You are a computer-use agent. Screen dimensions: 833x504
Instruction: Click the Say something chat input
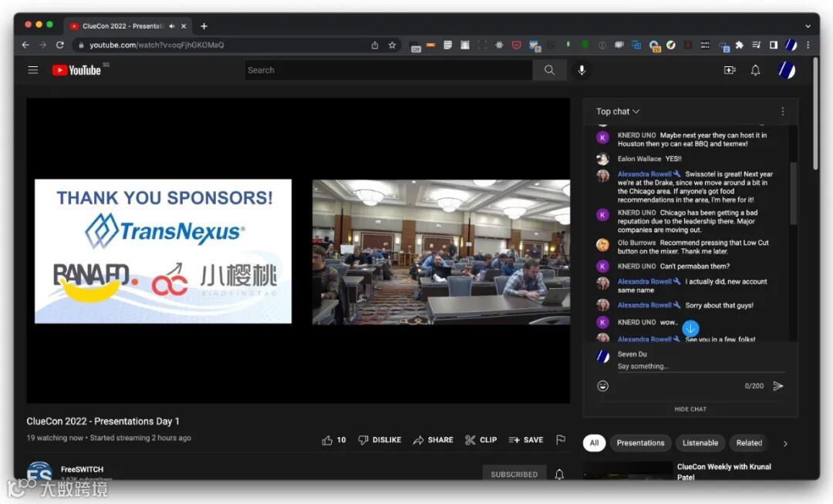[x=700, y=366]
